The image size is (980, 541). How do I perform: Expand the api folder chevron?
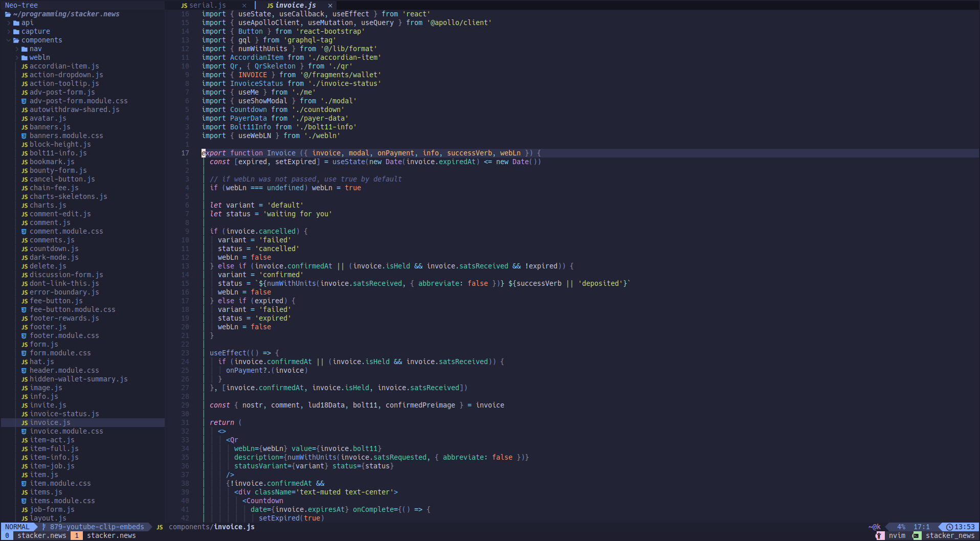(9, 23)
